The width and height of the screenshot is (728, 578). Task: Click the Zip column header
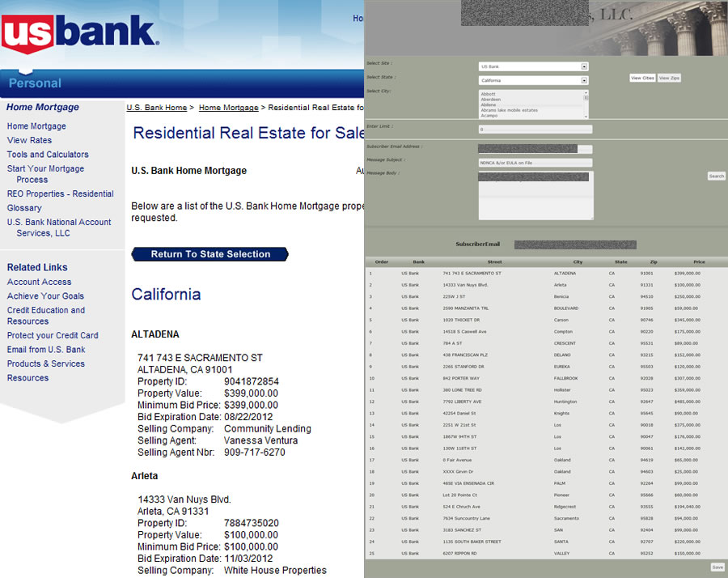click(654, 262)
